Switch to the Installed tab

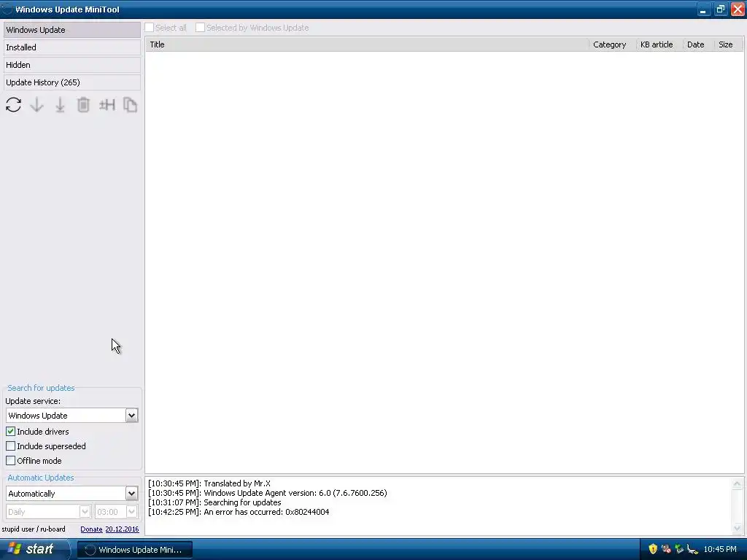72,47
